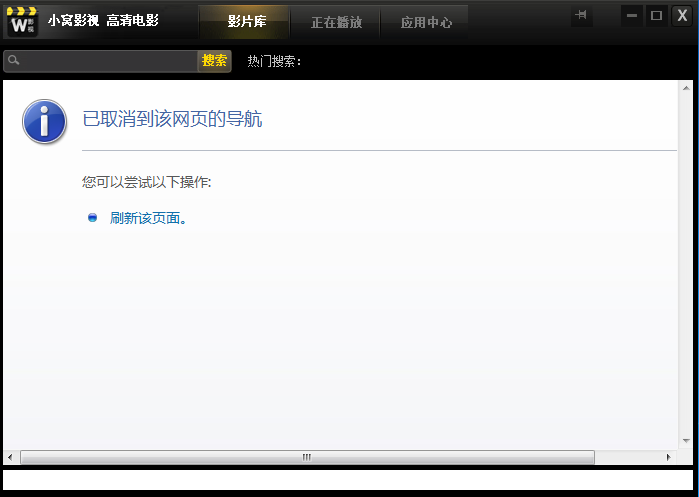699x497 pixels.
Task: Click the horizontal scrollbar left arrow
Action: click(x=11, y=457)
